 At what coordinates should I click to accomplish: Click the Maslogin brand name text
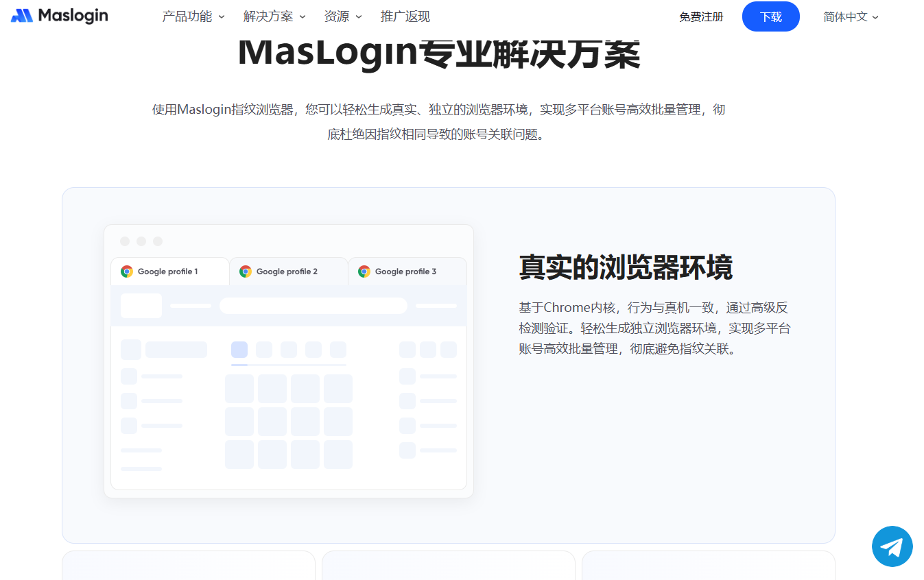(73, 16)
